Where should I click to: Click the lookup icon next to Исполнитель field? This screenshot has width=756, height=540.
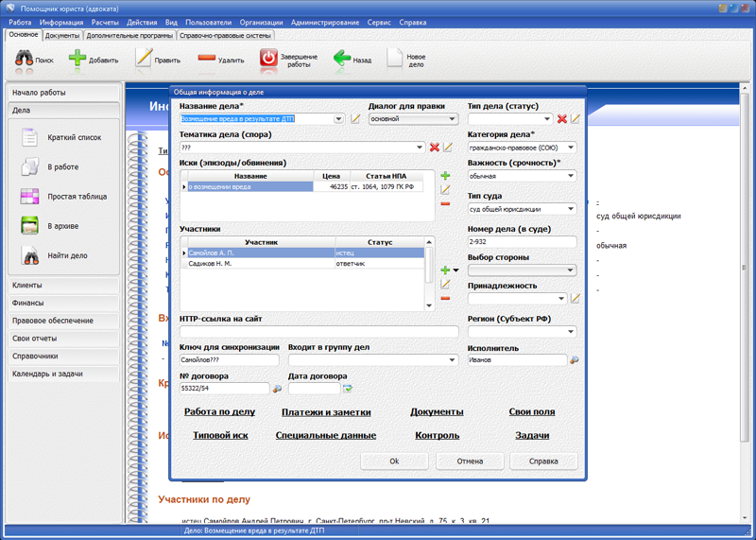pyautogui.click(x=574, y=360)
